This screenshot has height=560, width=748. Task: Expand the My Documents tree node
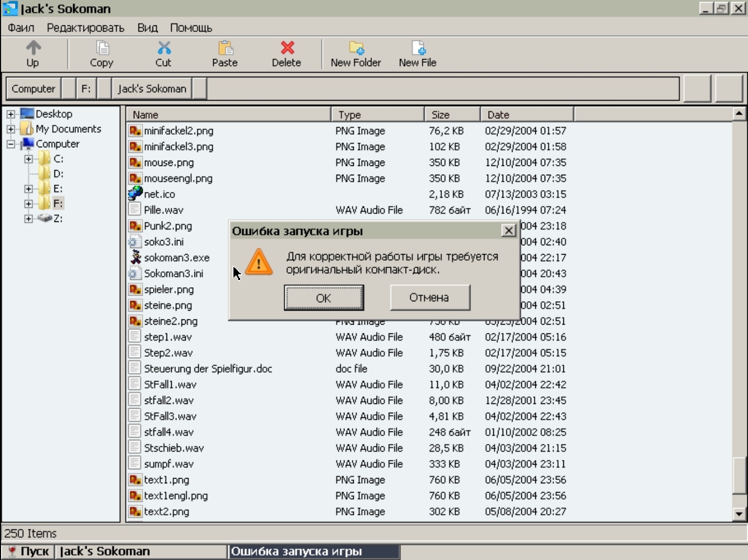(x=10, y=129)
